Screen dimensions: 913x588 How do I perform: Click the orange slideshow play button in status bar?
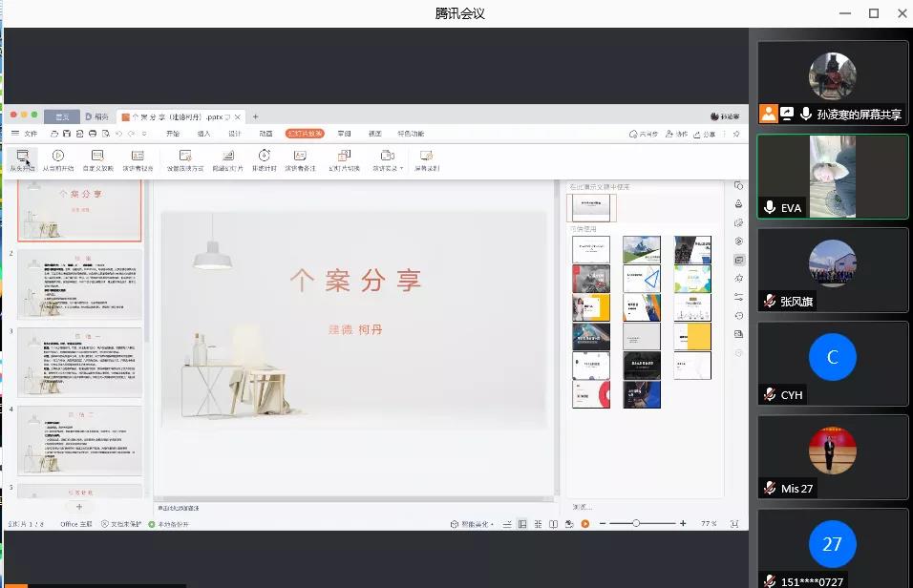[x=585, y=524]
